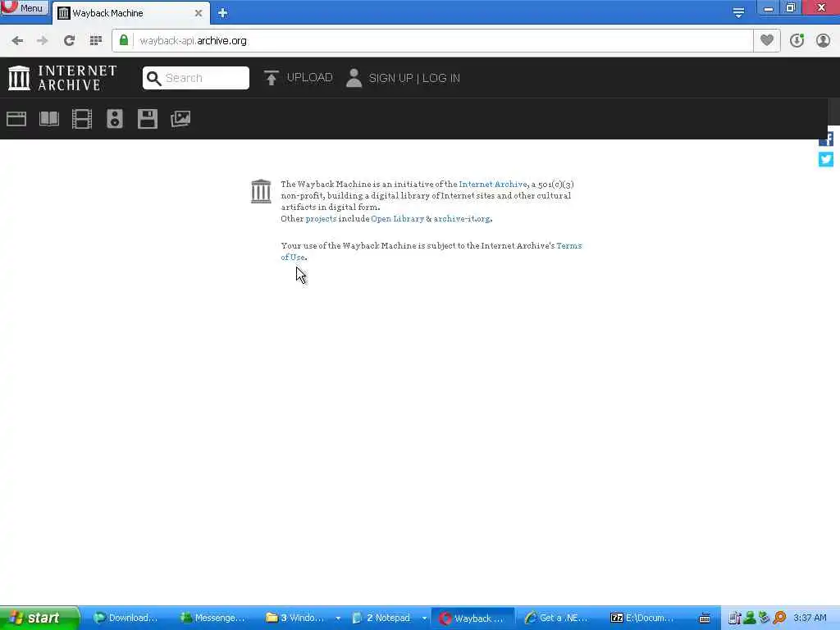840x630 pixels.
Task: Click the Archive building icon beside paragraph
Action: 261,191
